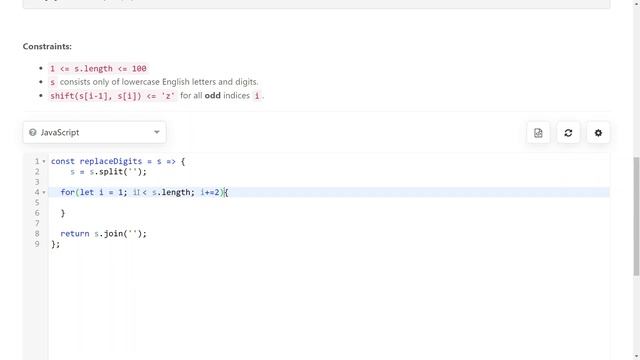
Task: Click '1 <= s.length <= 100' constraint
Action: [x=98, y=69]
